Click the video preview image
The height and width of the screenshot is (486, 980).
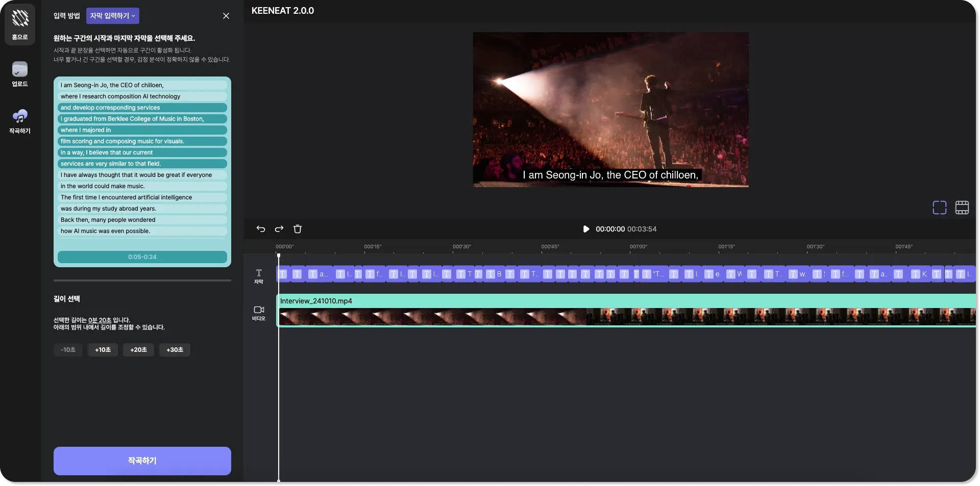pos(610,110)
